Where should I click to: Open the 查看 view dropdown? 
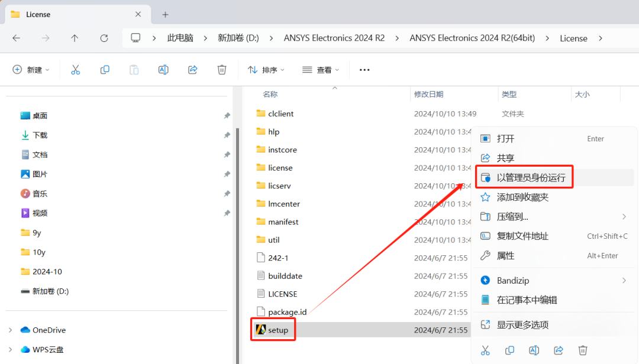tap(321, 70)
